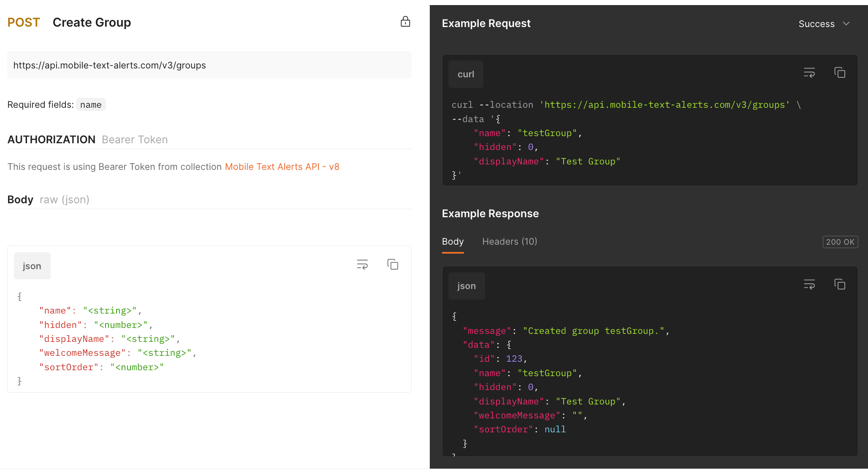Copy the curl example request
Viewport: 868px width, 475px height.
(840, 73)
